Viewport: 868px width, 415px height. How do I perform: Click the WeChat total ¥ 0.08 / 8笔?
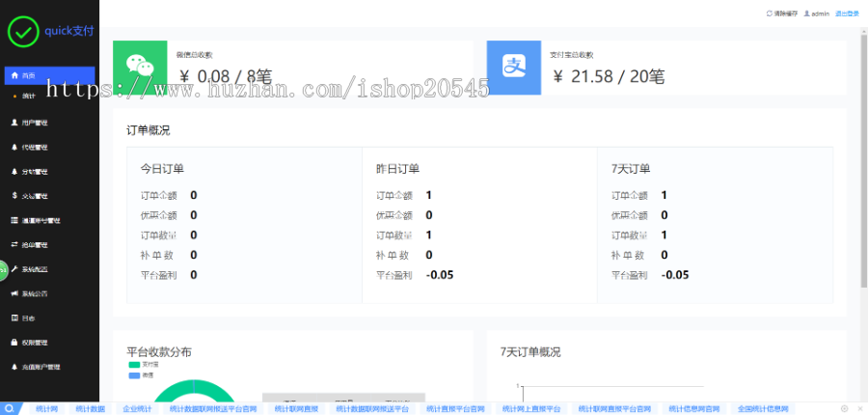224,76
